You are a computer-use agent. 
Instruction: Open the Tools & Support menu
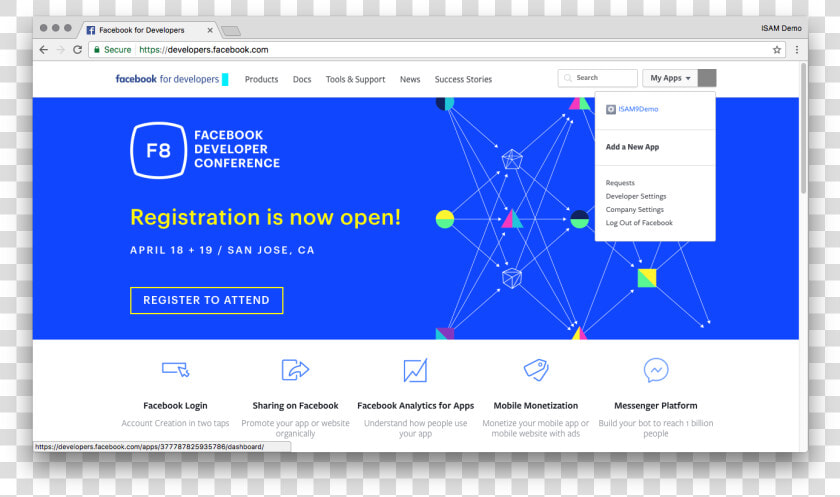pyautogui.click(x=355, y=79)
